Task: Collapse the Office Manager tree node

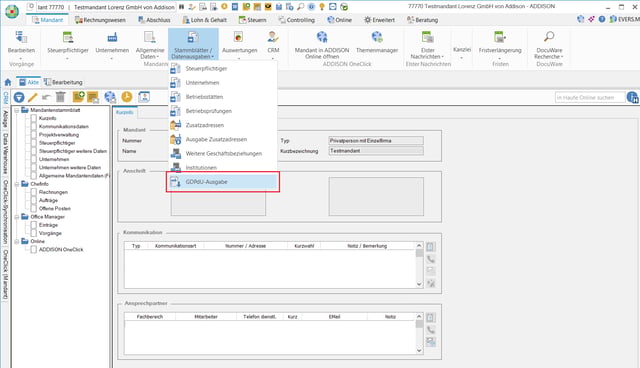Action: coord(17,217)
